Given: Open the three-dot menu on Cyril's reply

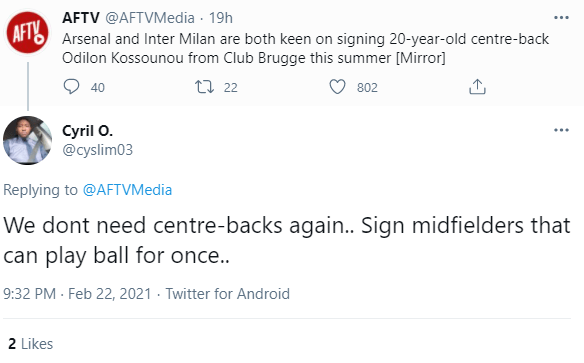Looking at the screenshot, I should [x=561, y=130].
